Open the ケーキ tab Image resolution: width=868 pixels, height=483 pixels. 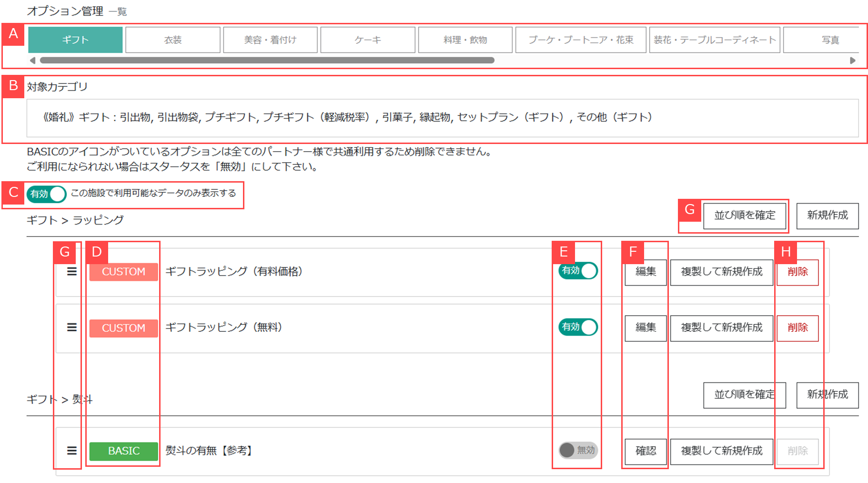tap(367, 40)
